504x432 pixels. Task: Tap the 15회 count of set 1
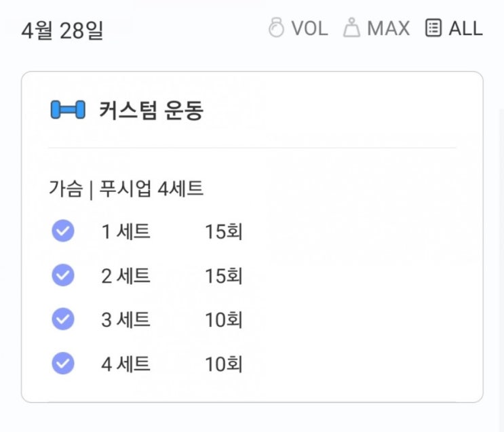tap(224, 232)
